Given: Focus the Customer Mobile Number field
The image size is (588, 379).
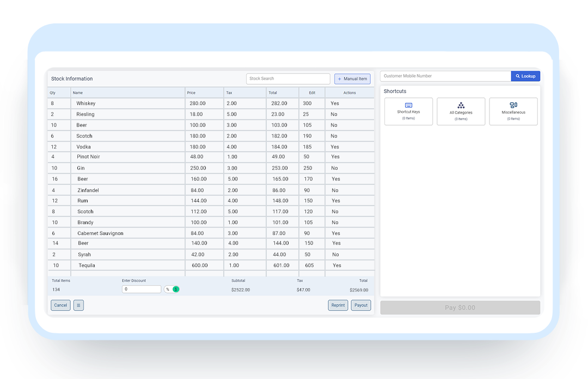Looking at the screenshot, I should click(445, 76).
